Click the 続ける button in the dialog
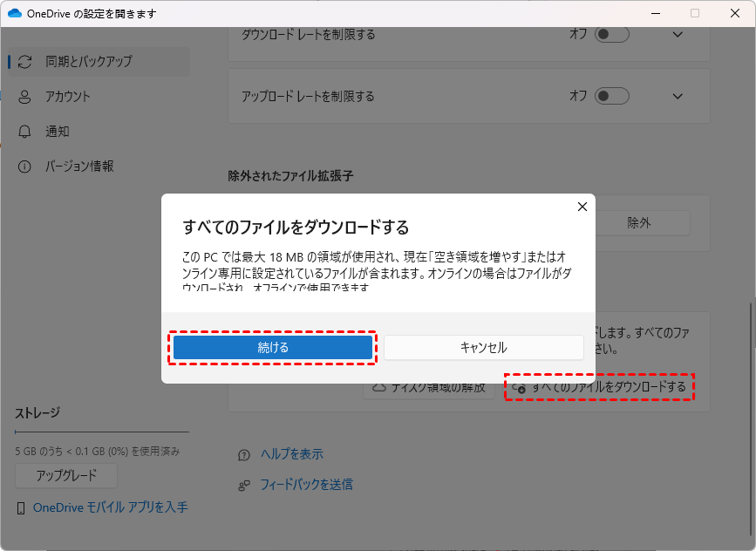 [x=273, y=348]
